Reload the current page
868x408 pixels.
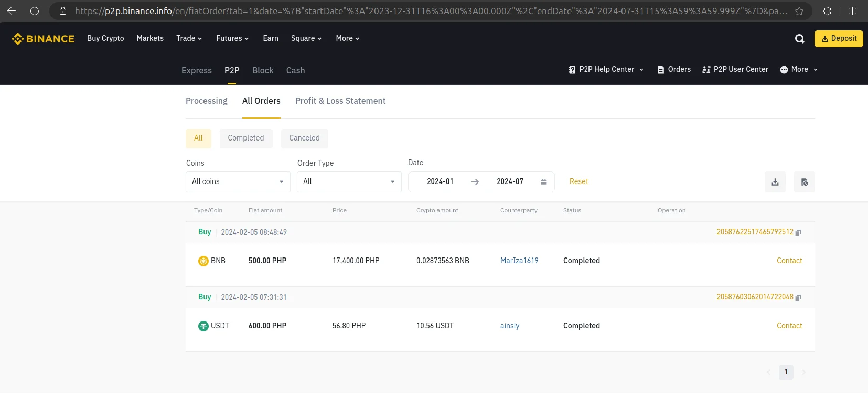35,11
